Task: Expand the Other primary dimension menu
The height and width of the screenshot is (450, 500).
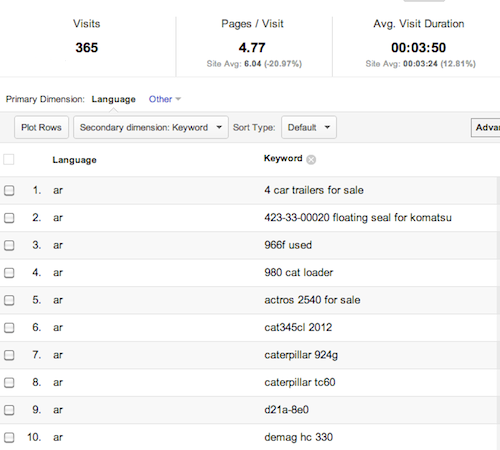Action: [165, 99]
